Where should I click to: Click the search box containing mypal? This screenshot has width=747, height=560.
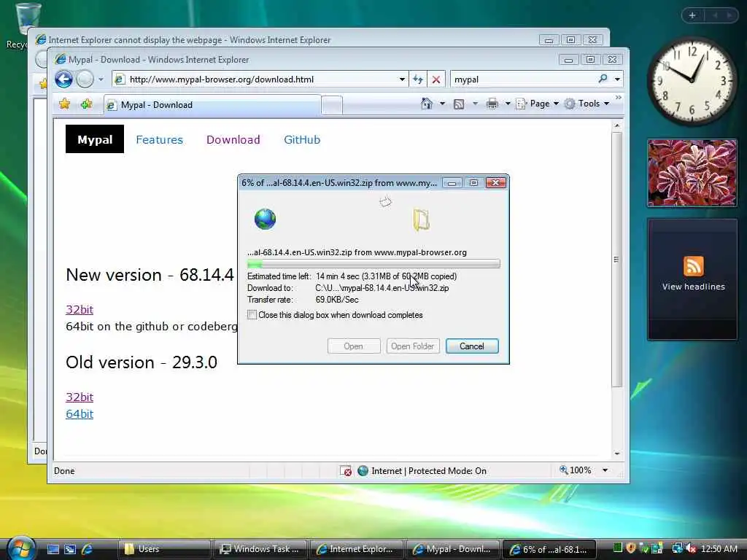pos(524,79)
